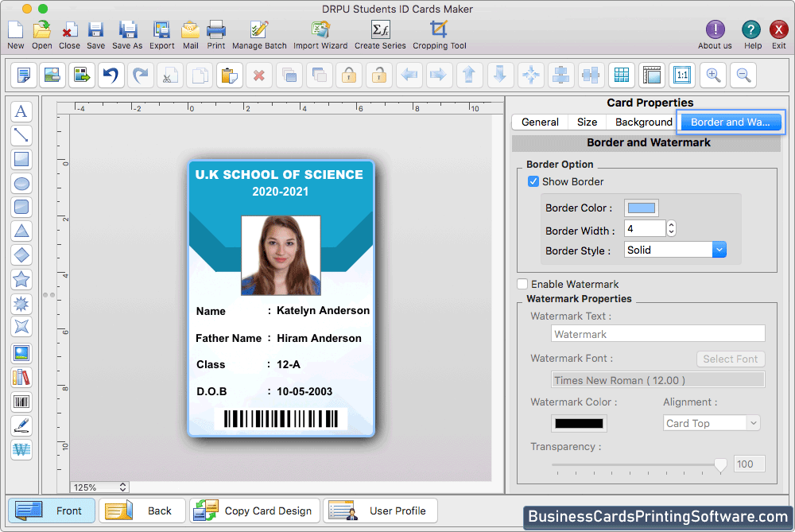
Task: Pick the black Watermark Color swatch
Action: pos(579,424)
